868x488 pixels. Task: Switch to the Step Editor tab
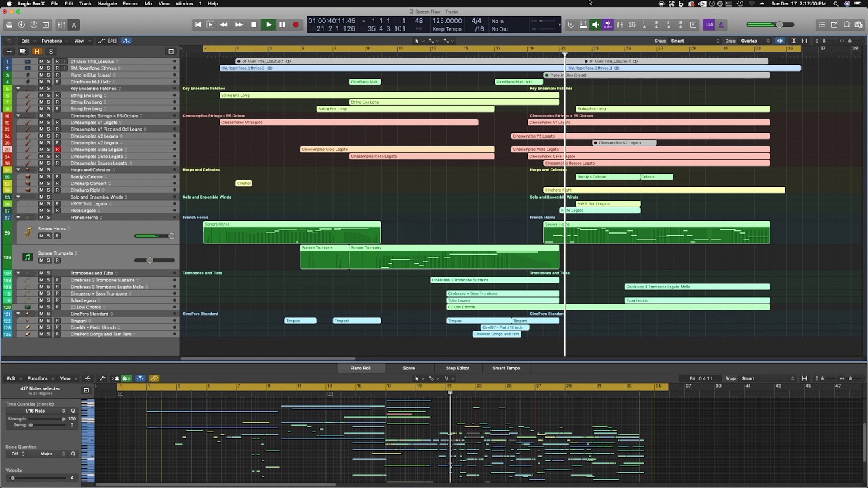457,368
